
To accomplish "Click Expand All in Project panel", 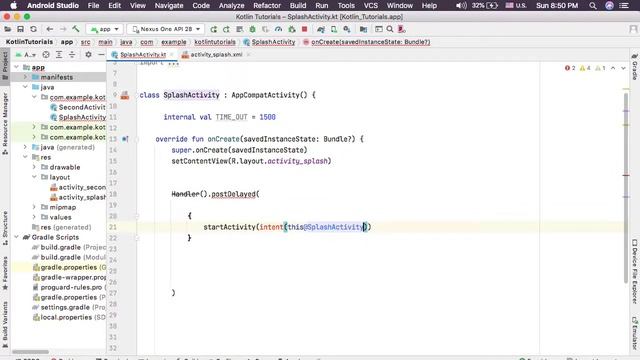I will click(x=59, y=55).
